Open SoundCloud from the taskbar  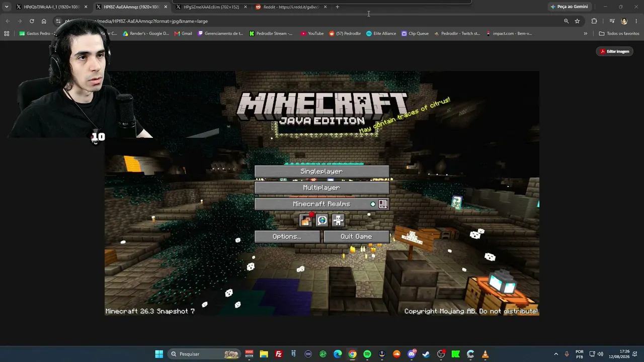[397, 354]
